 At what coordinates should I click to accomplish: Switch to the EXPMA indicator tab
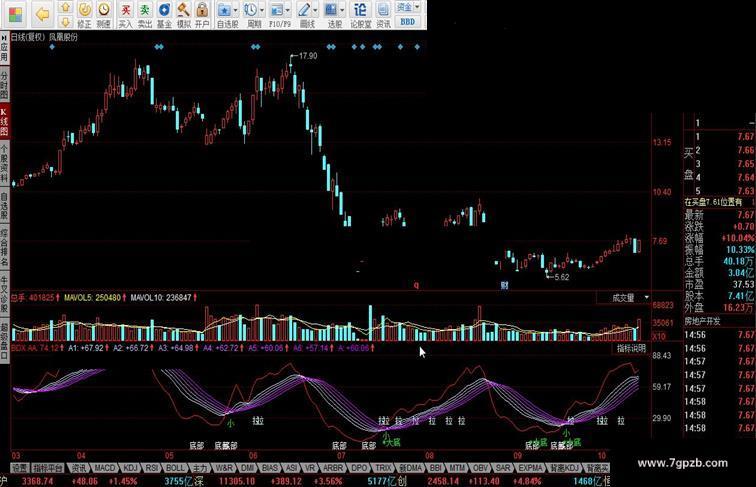click(531, 468)
